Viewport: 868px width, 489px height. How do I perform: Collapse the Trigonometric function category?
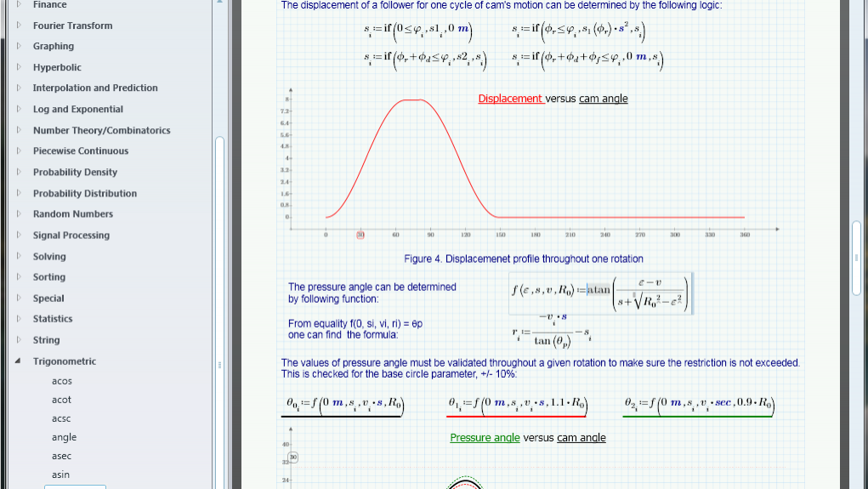[19, 361]
